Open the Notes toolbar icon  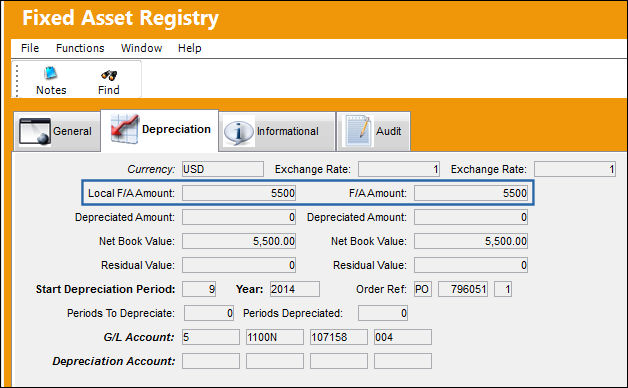click(x=50, y=74)
